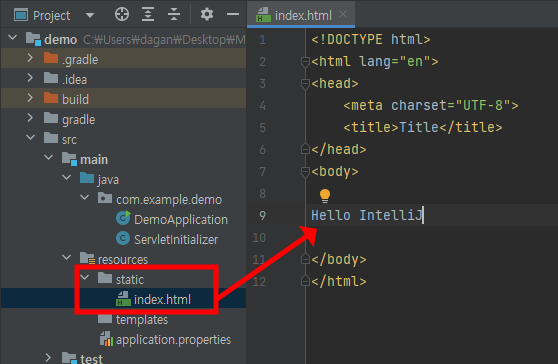The image size is (558, 364).
Task: Click the index.html tab file icon
Action: (263, 15)
